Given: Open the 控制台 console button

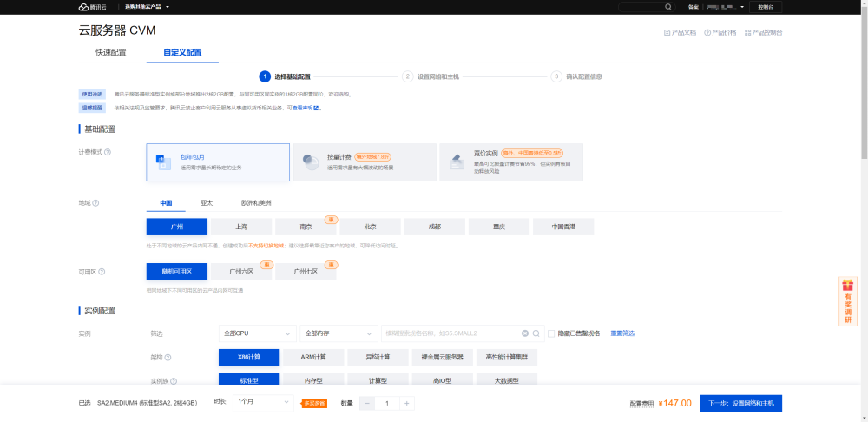Looking at the screenshot, I should [766, 7].
